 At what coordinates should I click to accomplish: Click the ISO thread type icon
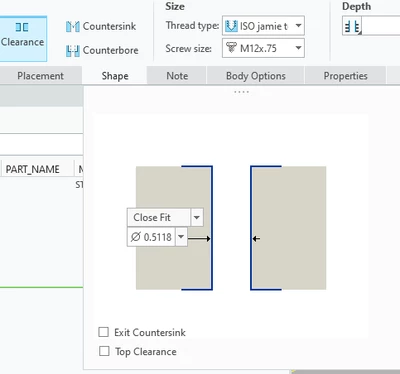(x=231, y=26)
